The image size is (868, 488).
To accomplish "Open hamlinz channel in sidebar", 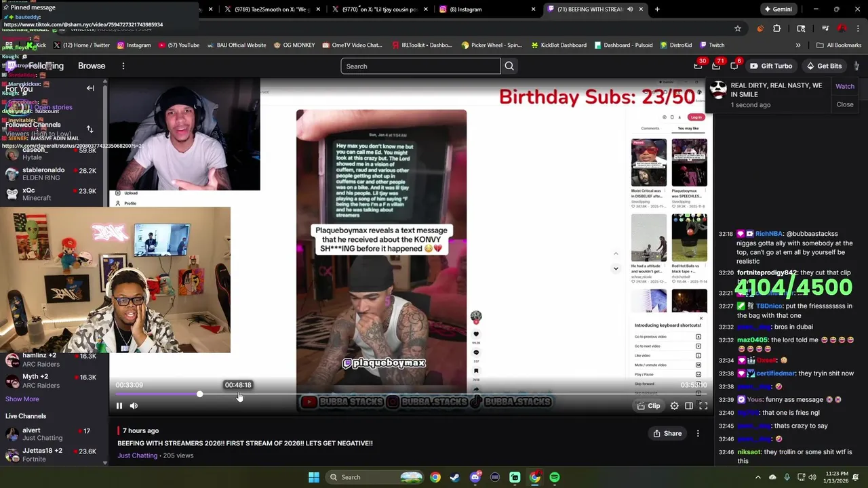I will [54, 359].
